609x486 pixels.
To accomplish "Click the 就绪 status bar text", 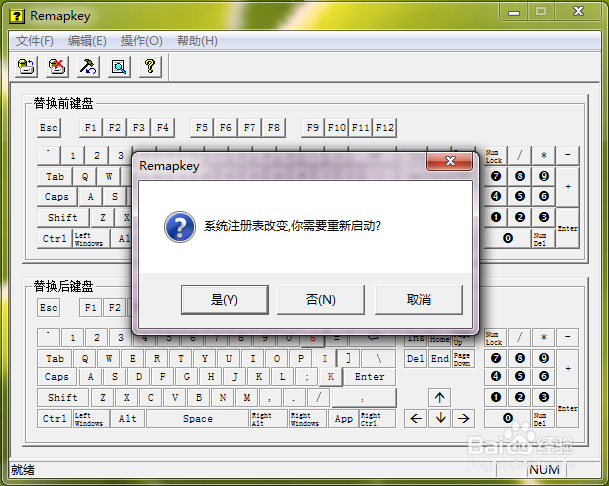I will click(x=23, y=470).
